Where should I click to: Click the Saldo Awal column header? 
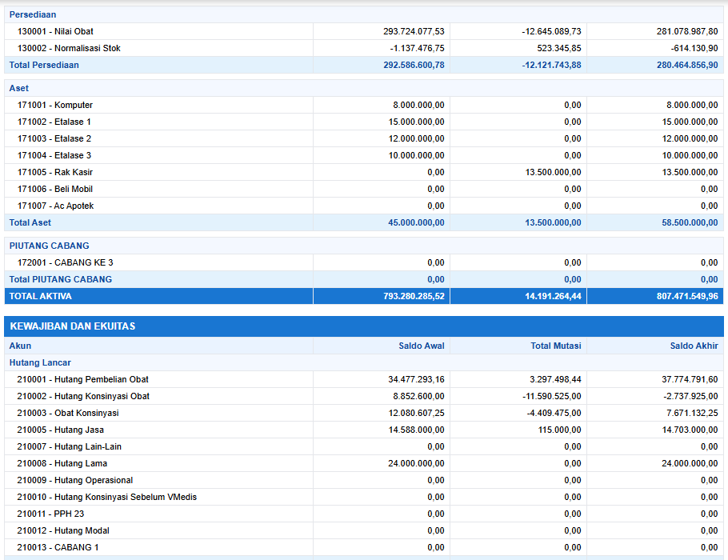[x=421, y=346]
